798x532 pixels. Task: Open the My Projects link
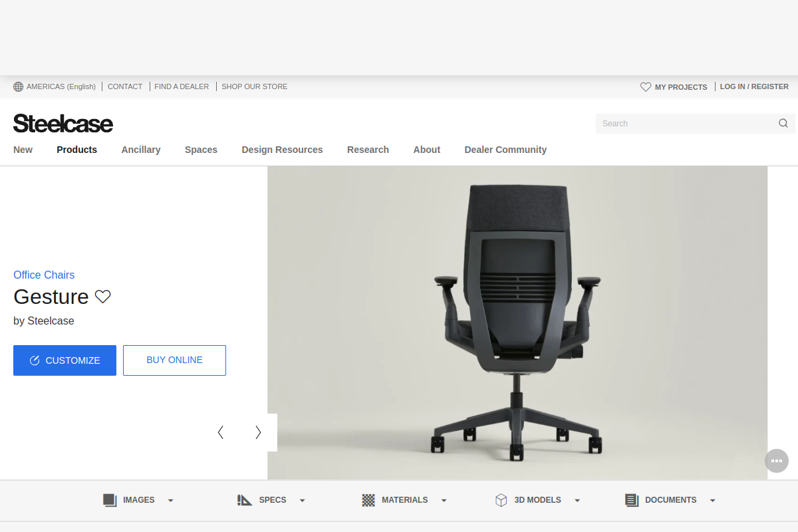click(681, 87)
